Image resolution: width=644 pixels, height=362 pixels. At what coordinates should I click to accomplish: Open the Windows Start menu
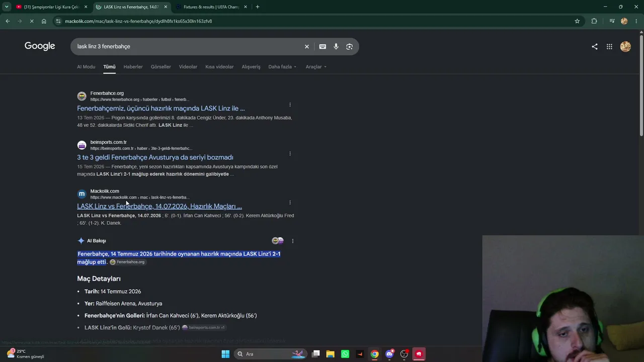coord(225,354)
